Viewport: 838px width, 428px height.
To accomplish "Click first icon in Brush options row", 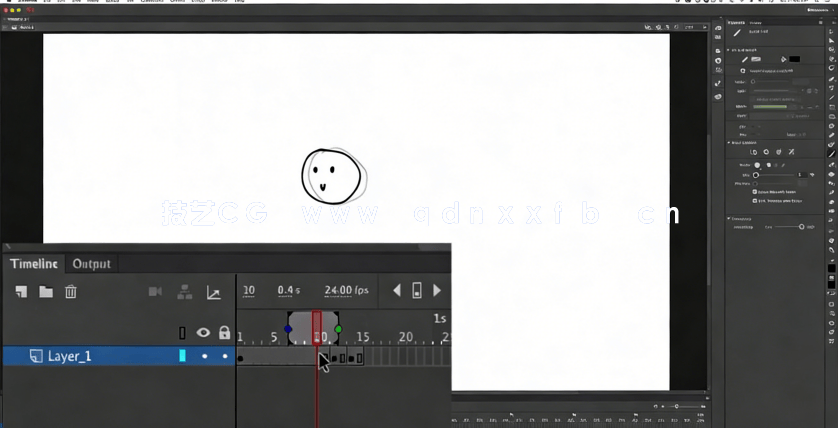I will 754,152.
